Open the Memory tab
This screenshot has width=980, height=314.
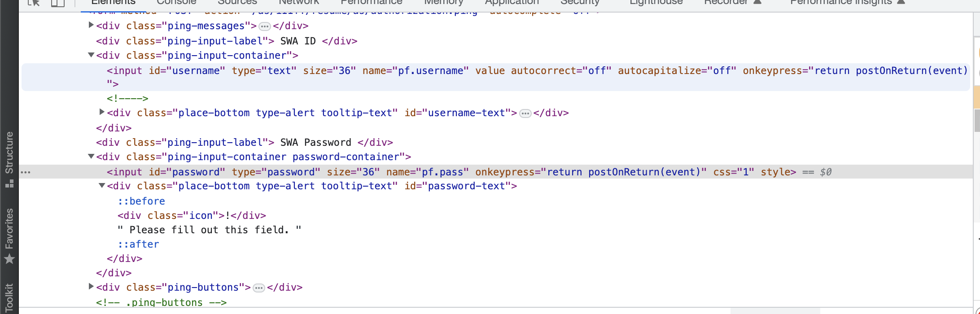444,2
